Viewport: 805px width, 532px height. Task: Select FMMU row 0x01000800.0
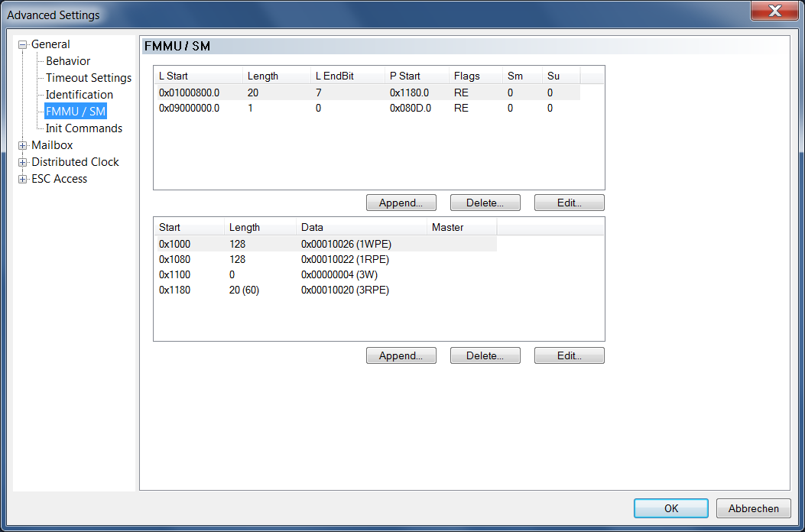[367, 92]
